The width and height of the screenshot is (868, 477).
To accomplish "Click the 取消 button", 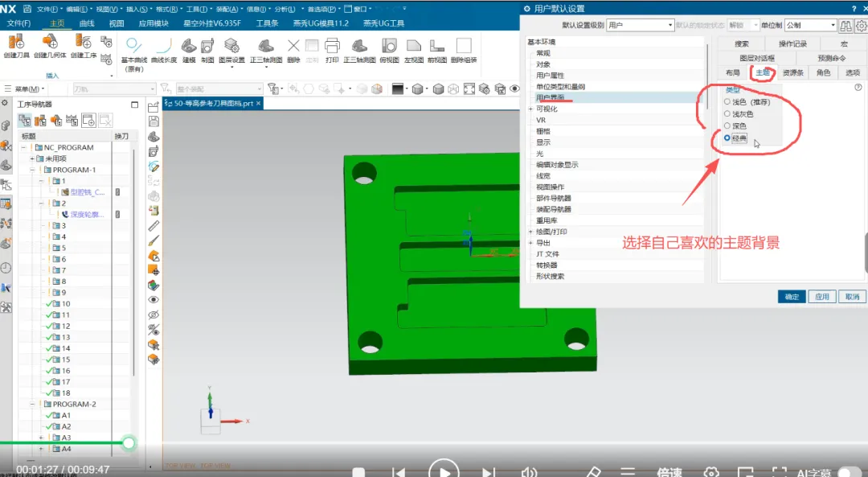I will coord(853,296).
